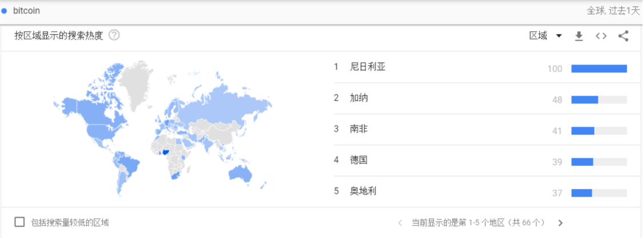
Task: Click Australia on the world map
Action: click(249, 172)
